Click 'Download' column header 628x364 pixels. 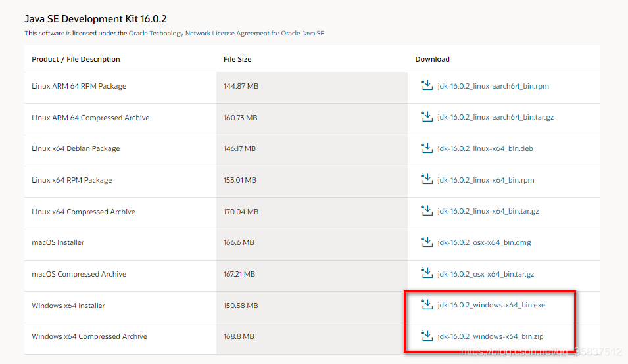tap(432, 59)
